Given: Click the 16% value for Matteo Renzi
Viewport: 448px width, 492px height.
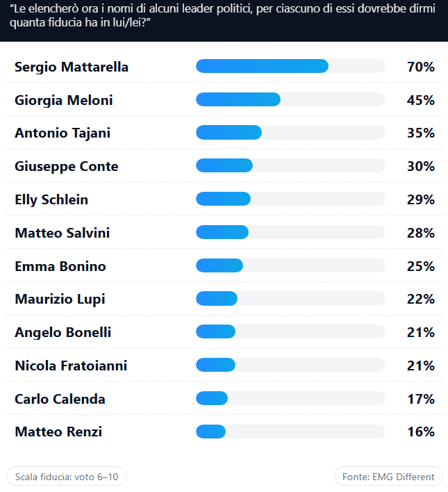Looking at the screenshot, I should tap(420, 432).
